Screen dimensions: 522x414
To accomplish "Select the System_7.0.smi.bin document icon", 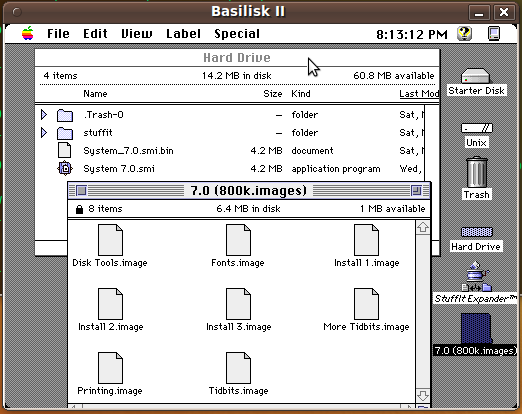I will pos(65,150).
